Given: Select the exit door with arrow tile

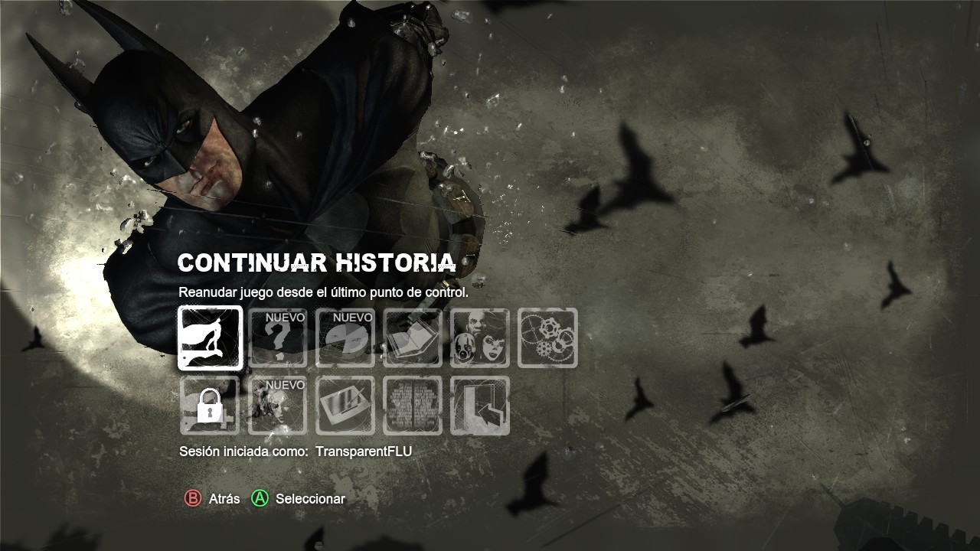Looking at the screenshot, I should pyautogui.click(x=480, y=406).
